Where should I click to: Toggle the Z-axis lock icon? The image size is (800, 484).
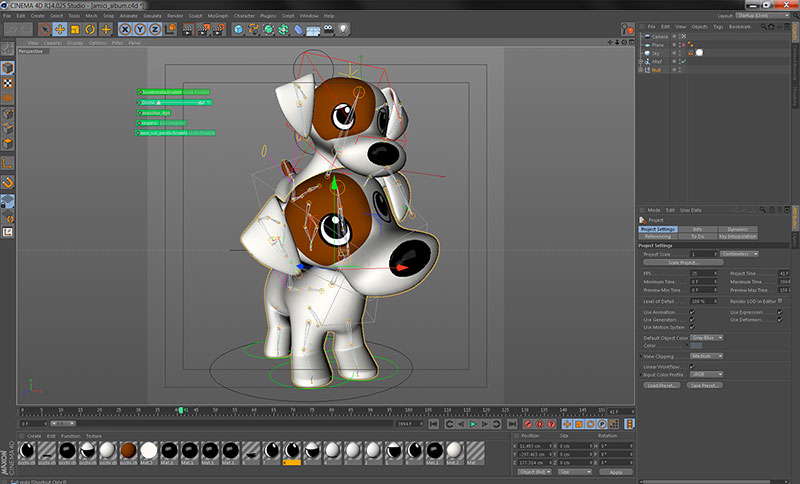155,29
